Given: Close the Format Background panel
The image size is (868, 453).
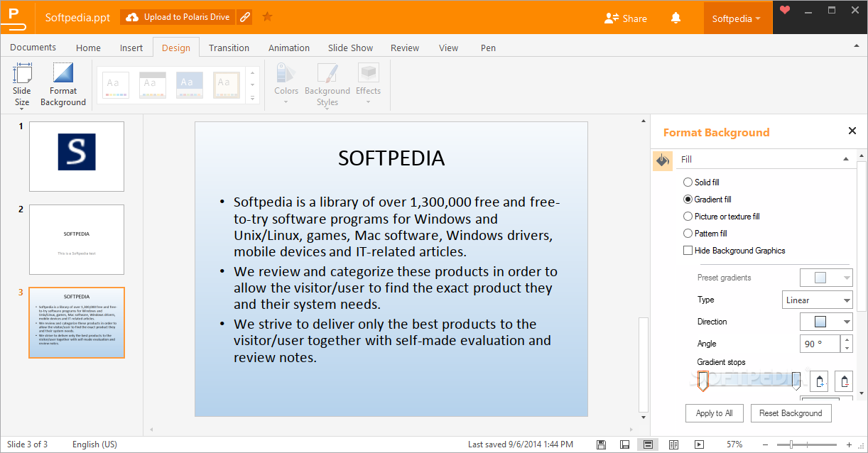Looking at the screenshot, I should click(x=852, y=131).
